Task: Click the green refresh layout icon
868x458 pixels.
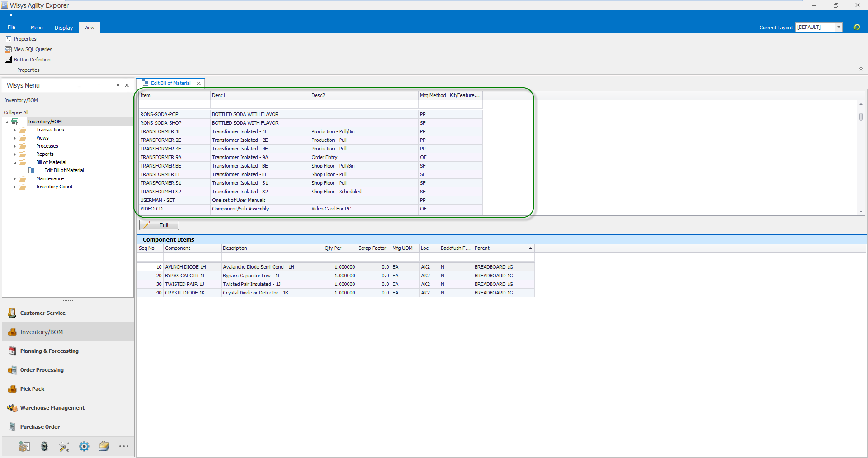Action: 857,27
